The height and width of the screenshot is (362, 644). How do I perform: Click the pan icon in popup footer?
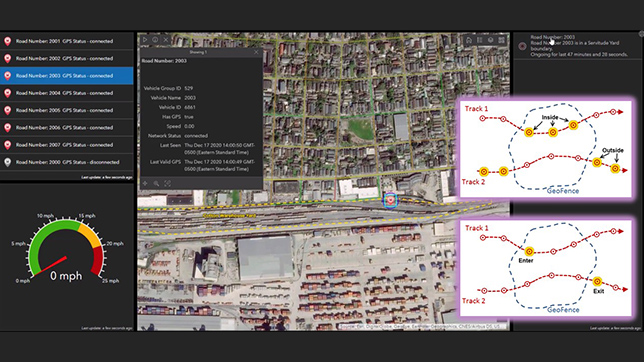point(145,183)
